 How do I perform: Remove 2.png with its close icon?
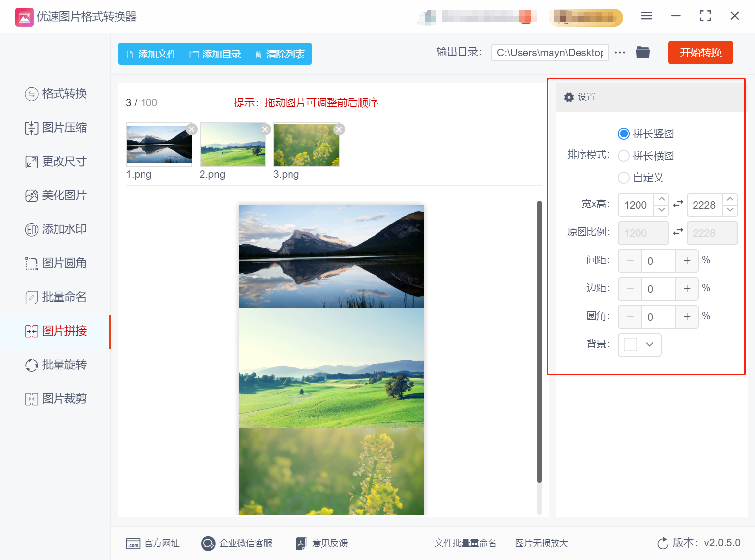coord(265,129)
